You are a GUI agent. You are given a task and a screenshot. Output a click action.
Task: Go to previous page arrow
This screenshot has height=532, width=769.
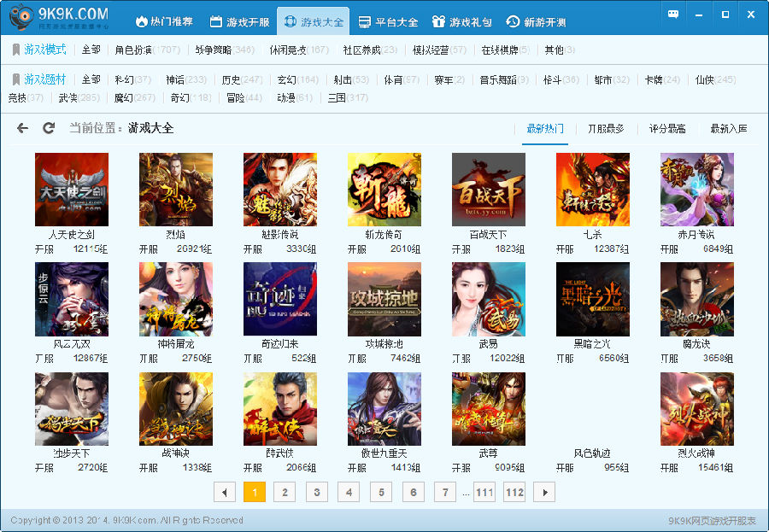pyautogui.click(x=225, y=492)
